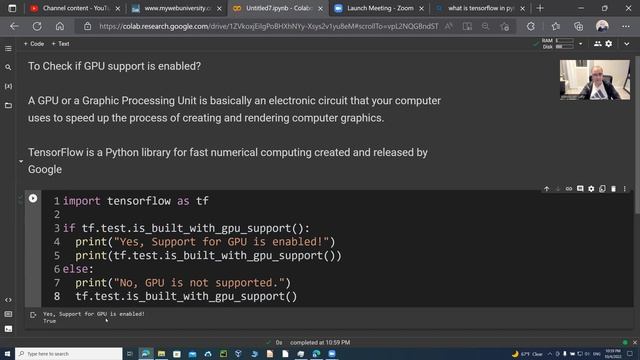Click the notebook vertical scrollbar
The width and height of the screenshot is (640, 360).
637,135
